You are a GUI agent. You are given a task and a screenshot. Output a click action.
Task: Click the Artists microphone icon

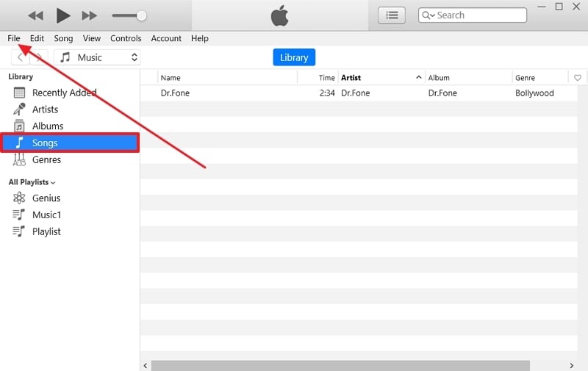coord(19,109)
